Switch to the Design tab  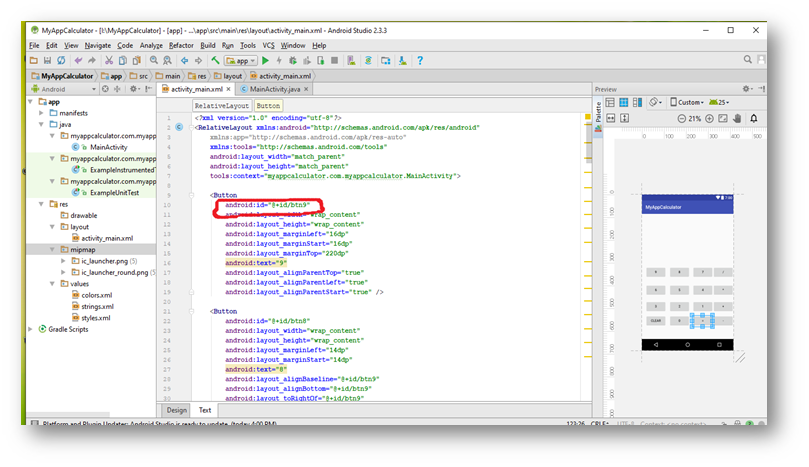coord(176,410)
